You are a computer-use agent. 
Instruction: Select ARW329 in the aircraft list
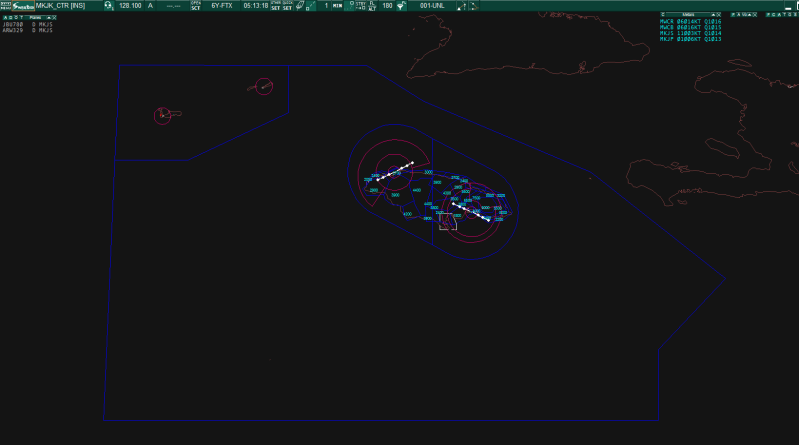click(x=14, y=31)
